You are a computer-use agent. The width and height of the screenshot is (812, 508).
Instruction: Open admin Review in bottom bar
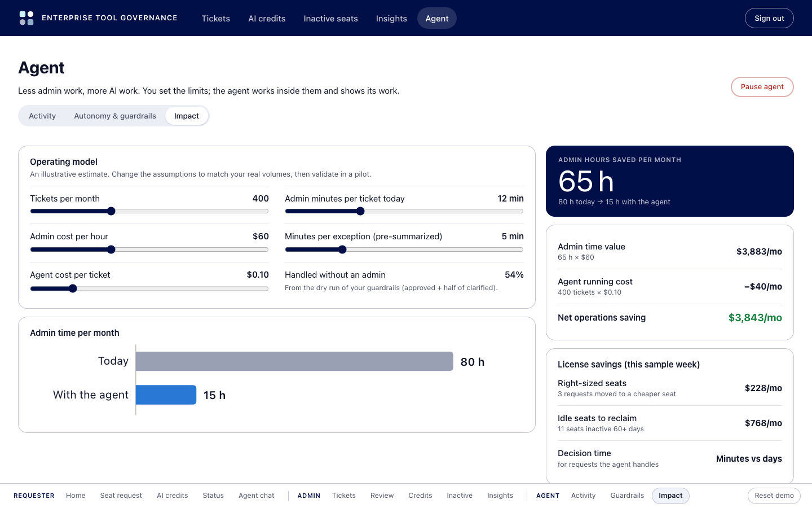[382, 496]
